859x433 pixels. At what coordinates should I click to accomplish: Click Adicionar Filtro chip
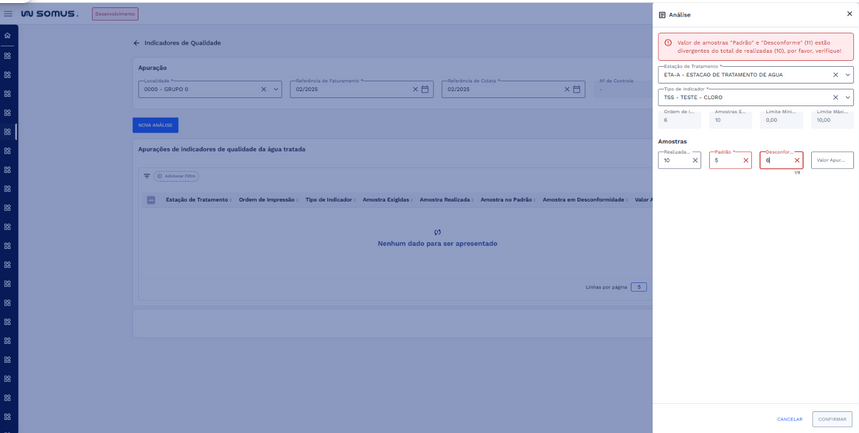tap(176, 176)
